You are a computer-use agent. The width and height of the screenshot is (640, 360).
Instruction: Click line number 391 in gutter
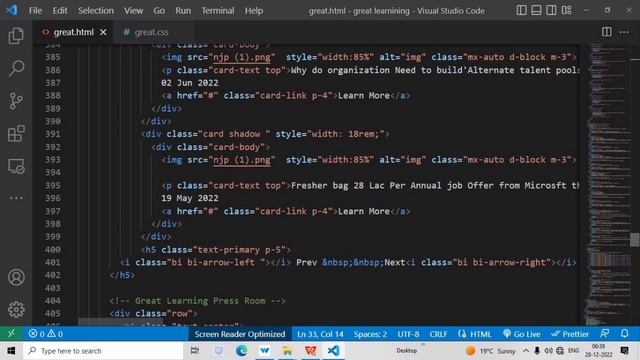(x=52, y=134)
